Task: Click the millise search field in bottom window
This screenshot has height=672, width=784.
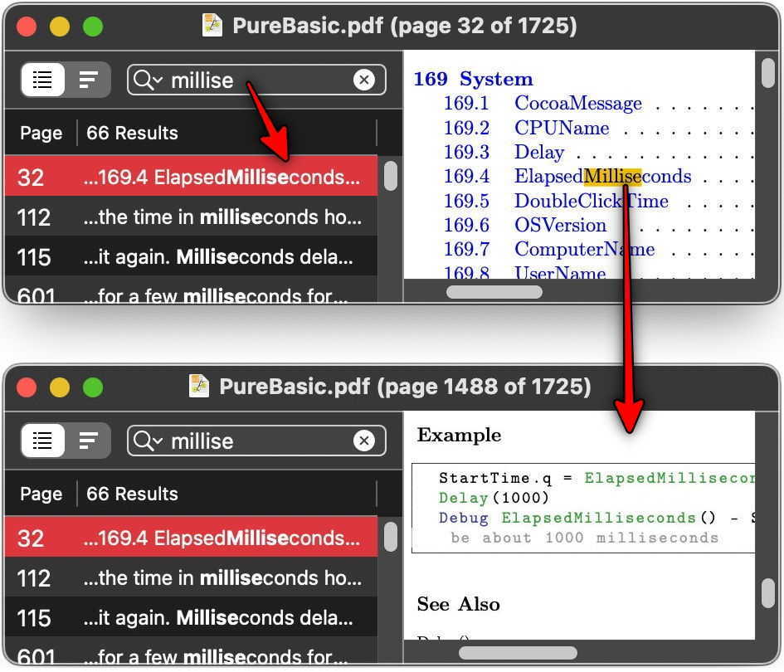Action: click(x=256, y=441)
